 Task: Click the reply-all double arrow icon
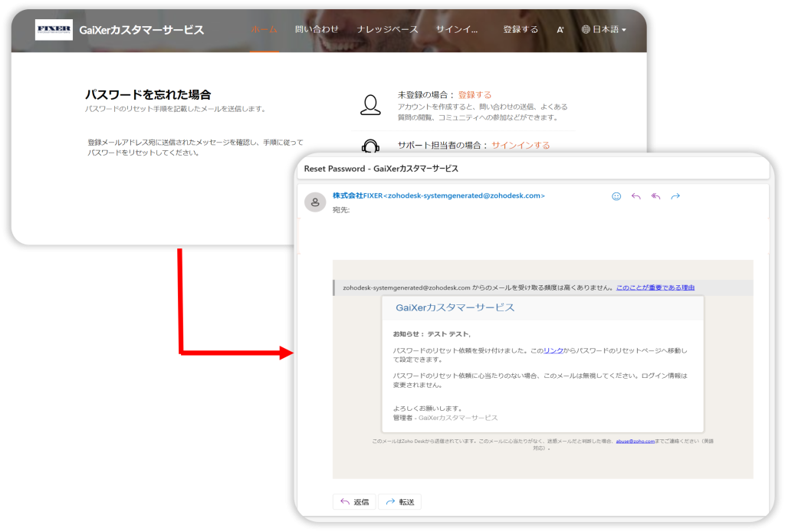(x=655, y=196)
